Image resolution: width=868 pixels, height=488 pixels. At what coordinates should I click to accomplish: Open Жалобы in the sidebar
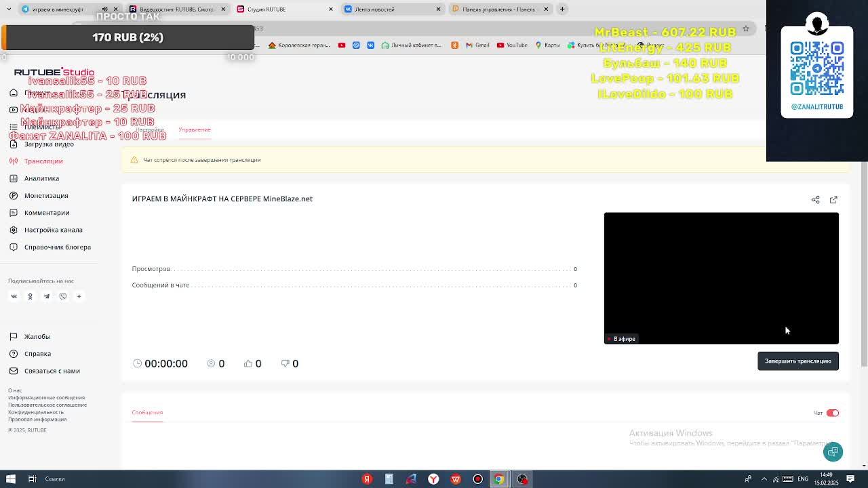(37, 337)
